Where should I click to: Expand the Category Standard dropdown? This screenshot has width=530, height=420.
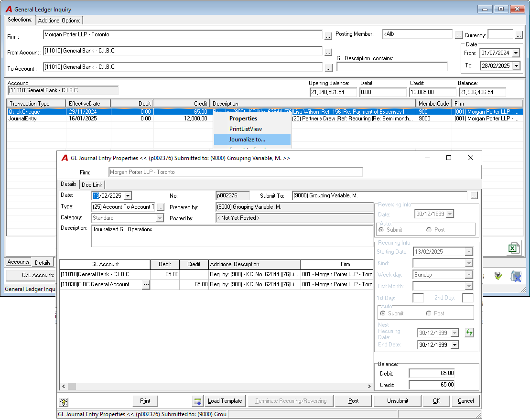click(x=160, y=218)
